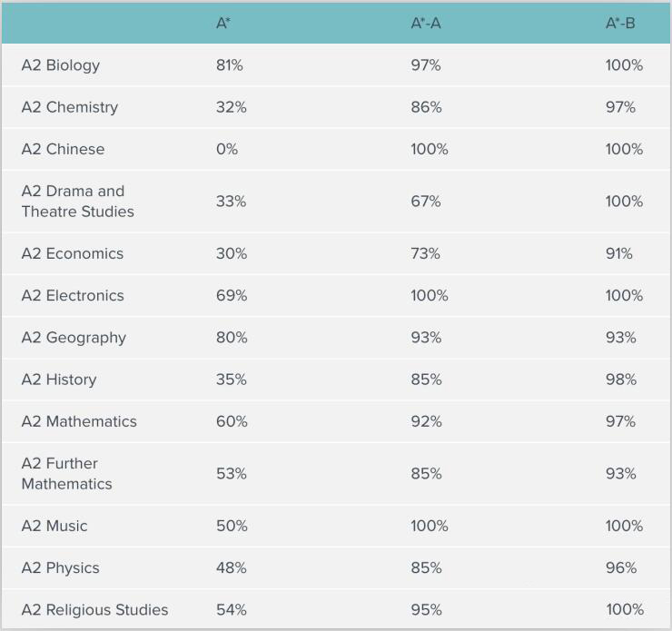Click Physics' 48% A* value
The height and width of the screenshot is (631, 672).
[x=231, y=567]
